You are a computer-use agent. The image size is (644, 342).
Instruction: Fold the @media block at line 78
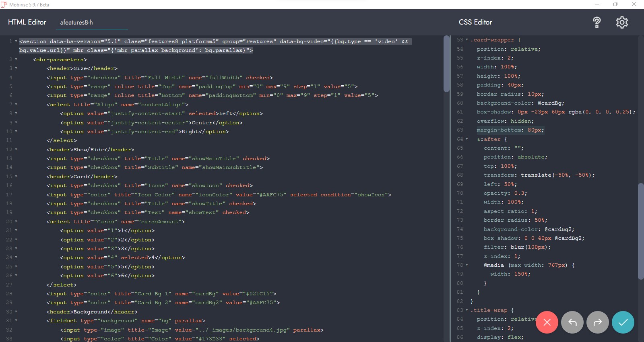pyautogui.click(x=467, y=265)
